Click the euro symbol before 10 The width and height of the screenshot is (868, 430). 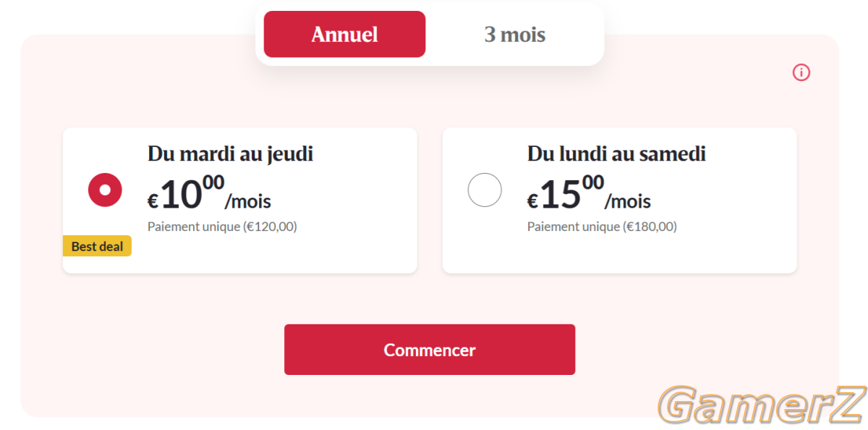point(153,202)
